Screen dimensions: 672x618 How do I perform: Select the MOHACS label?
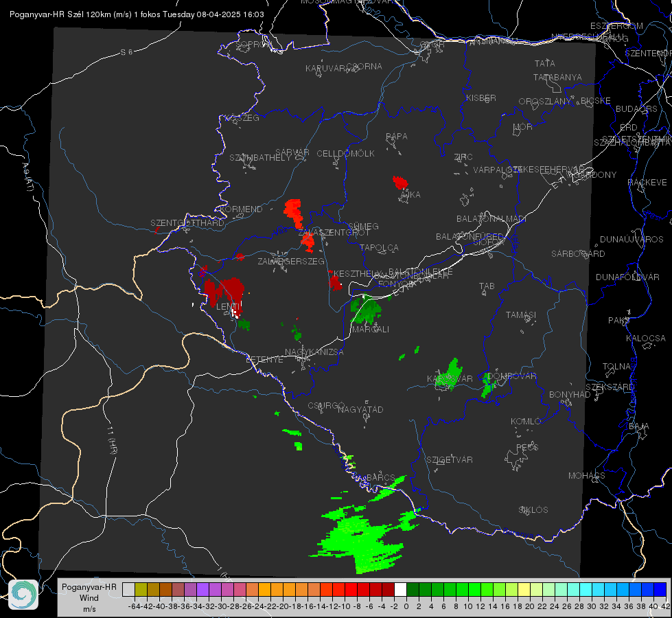point(587,476)
